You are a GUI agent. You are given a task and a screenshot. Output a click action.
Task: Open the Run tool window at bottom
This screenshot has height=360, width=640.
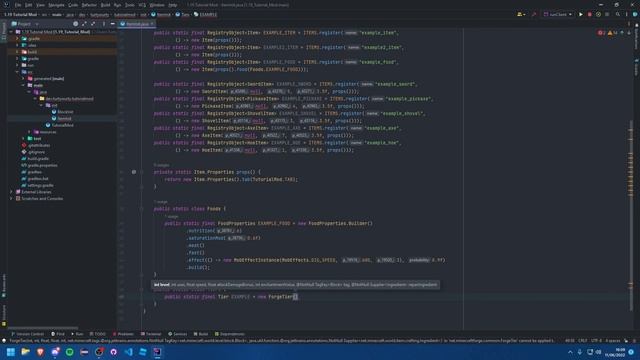tap(77, 334)
